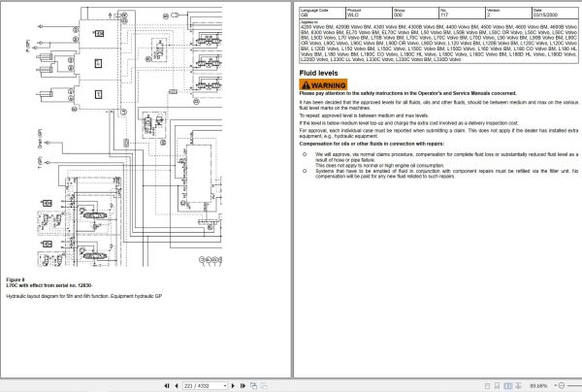The image size is (582, 392).
Task: Click the orange WARNING label
Action: coord(323,85)
